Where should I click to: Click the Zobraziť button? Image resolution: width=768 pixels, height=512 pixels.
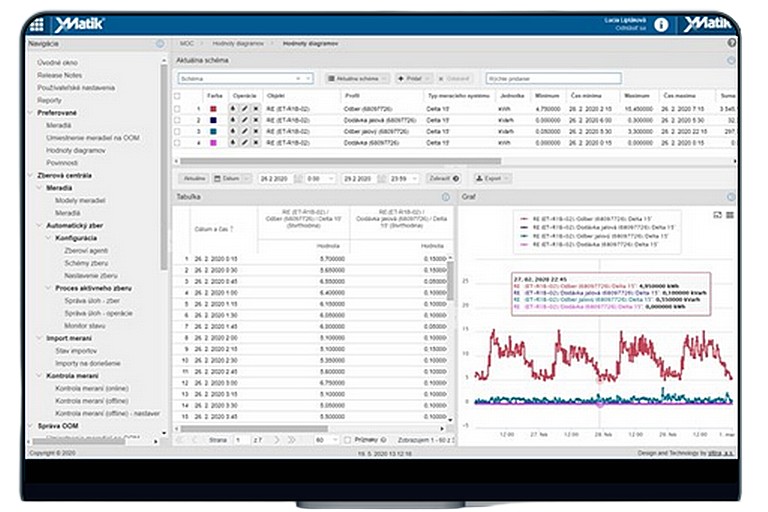pyautogui.click(x=443, y=178)
